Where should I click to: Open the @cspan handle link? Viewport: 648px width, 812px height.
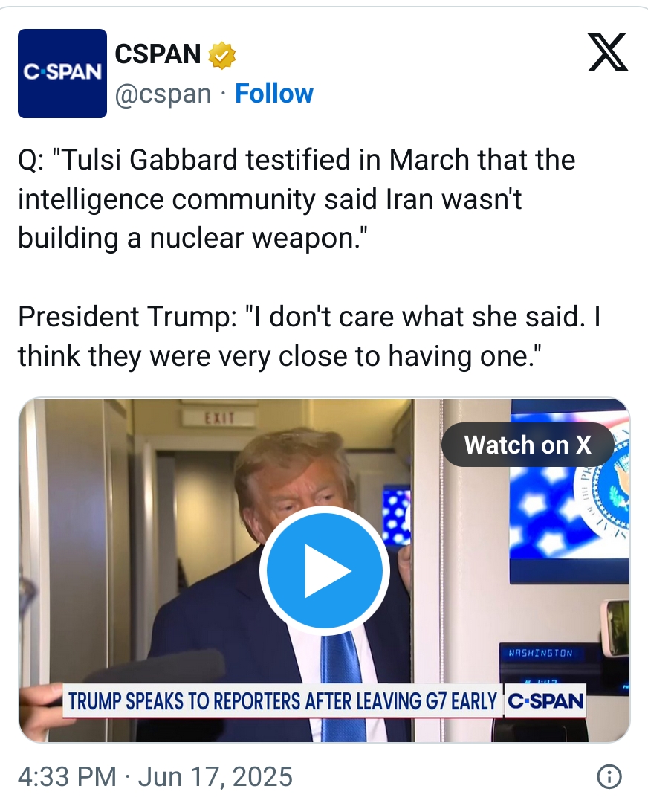(163, 94)
